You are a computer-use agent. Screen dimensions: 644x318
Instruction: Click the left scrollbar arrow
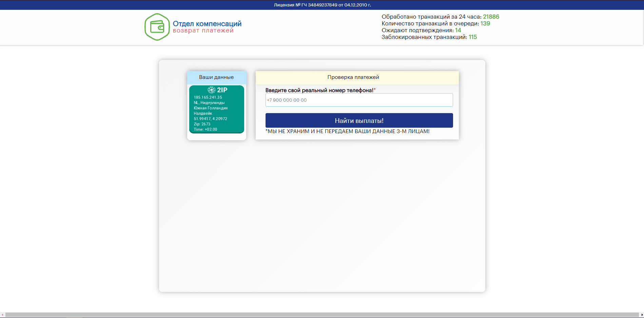2,315
